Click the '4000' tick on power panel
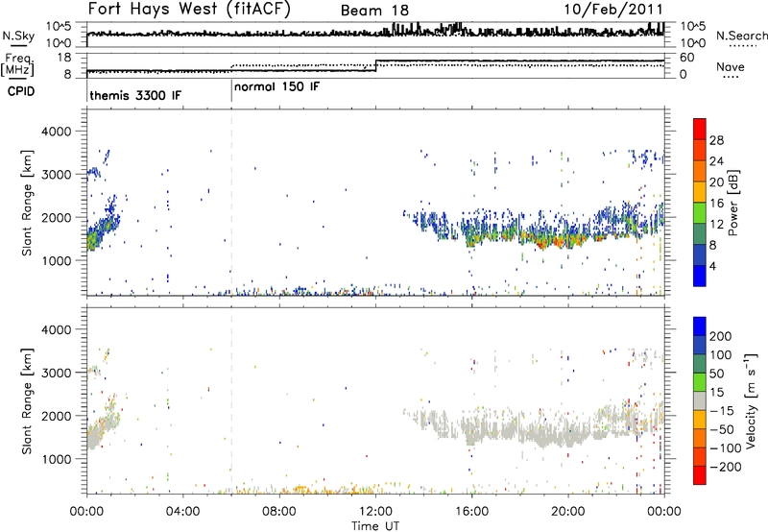768x532 pixels. [57, 132]
